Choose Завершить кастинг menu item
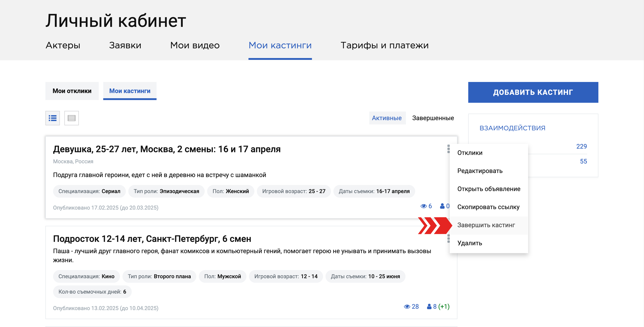The height and width of the screenshot is (327, 644). click(x=489, y=225)
